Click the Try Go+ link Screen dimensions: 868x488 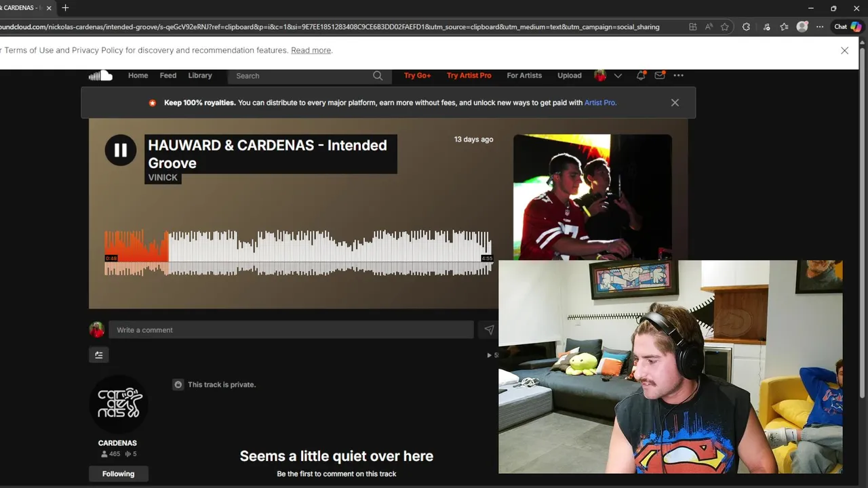pyautogui.click(x=417, y=75)
